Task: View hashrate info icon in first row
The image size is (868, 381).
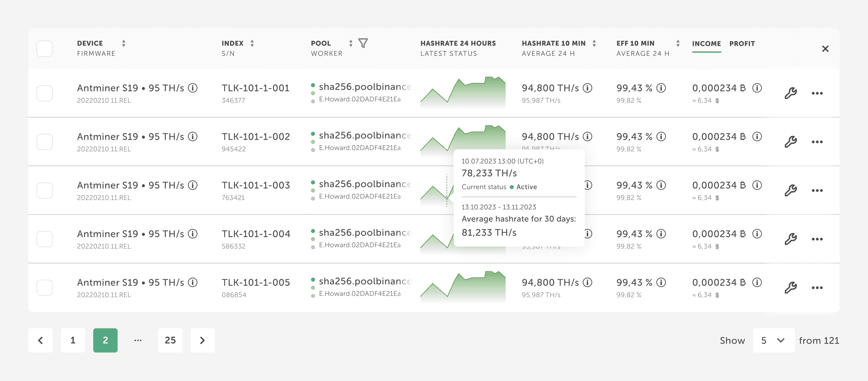Action: pyautogui.click(x=587, y=88)
